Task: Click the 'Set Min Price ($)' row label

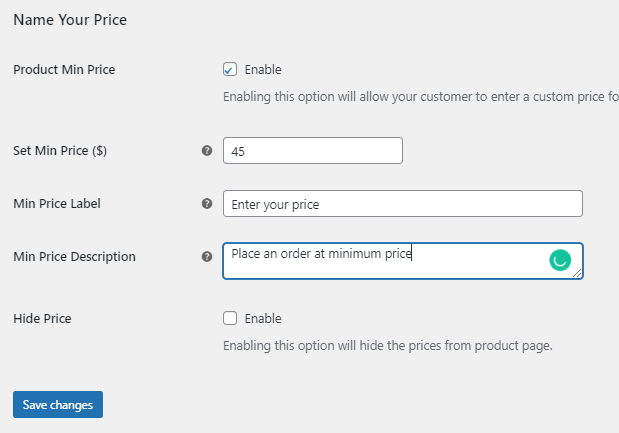Action: (x=60, y=150)
